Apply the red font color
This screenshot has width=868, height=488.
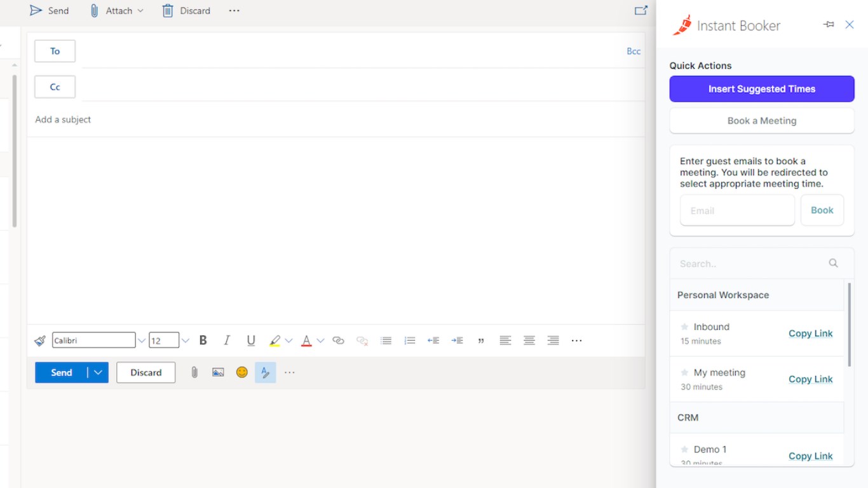[x=306, y=341]
